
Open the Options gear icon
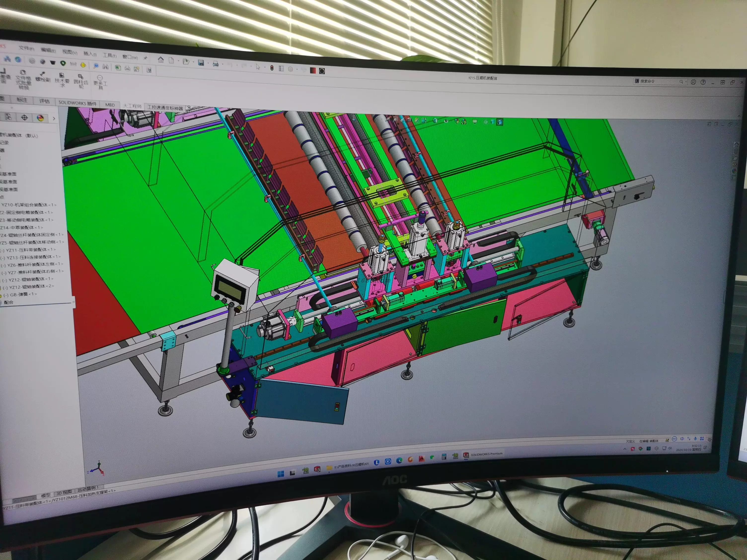290,69
